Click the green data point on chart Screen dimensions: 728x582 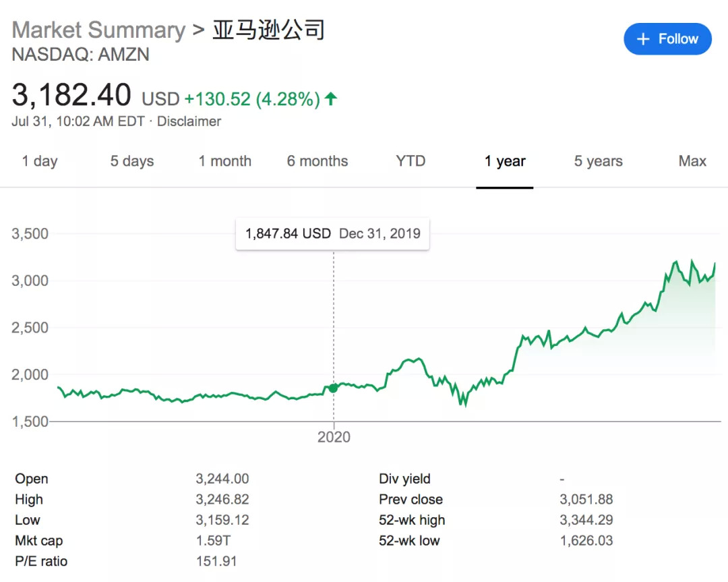tap(334, 388)
